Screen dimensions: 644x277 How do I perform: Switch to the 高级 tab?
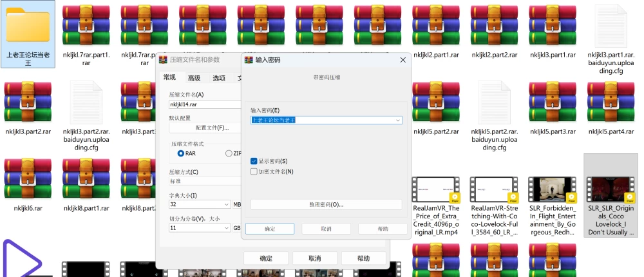pos(194,78)
